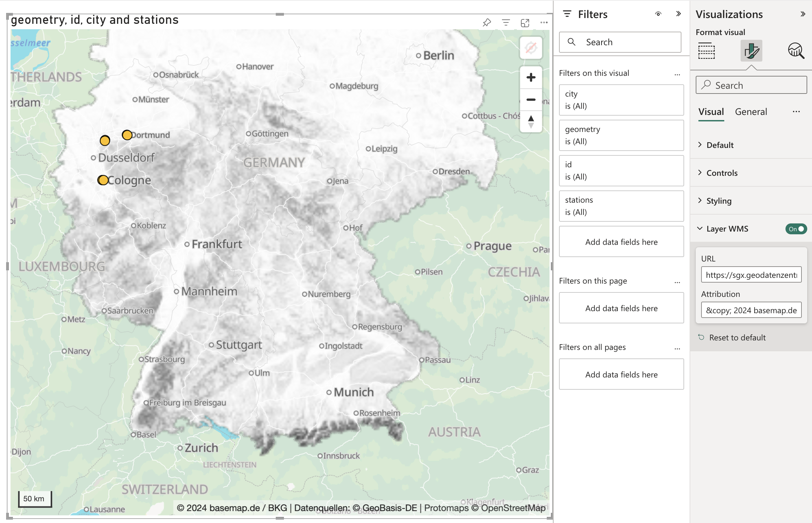Open more options for the map visual
812x523 pixels.
pos(544,22)
